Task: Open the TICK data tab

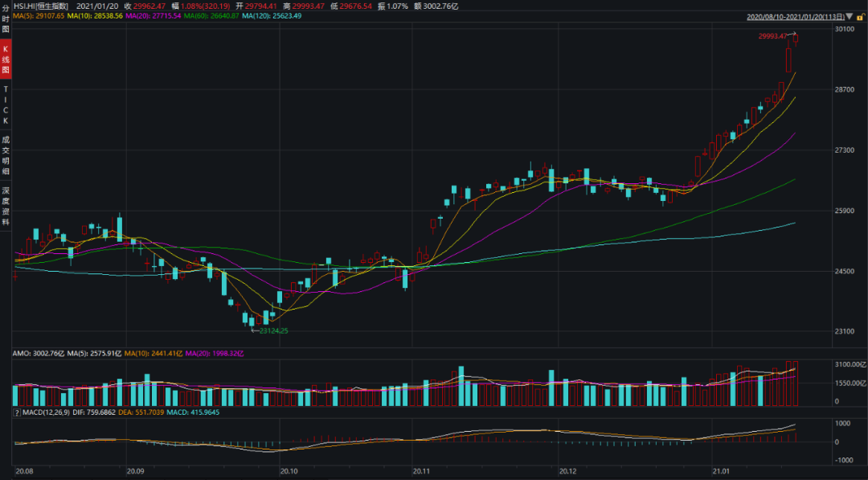Action: click(6, 104)
